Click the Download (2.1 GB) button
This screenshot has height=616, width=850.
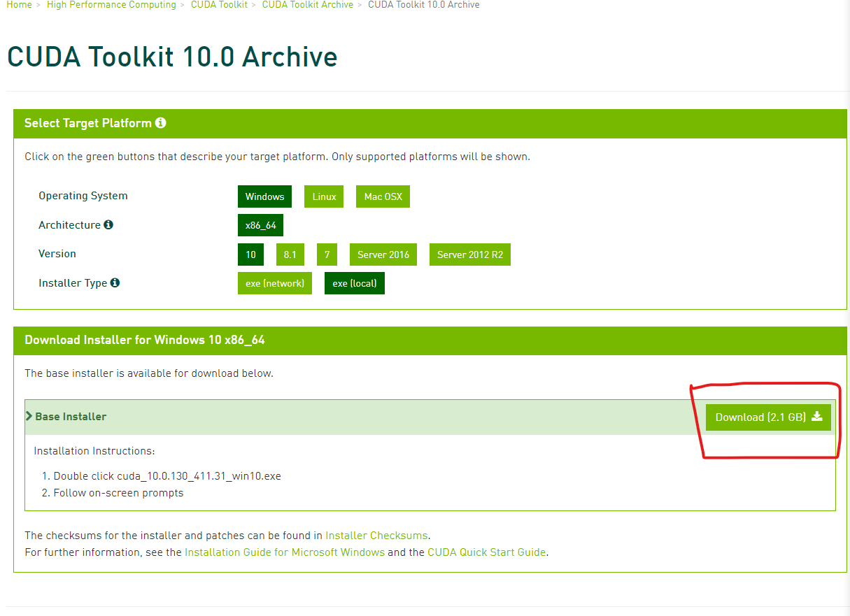tap(768, 417)
